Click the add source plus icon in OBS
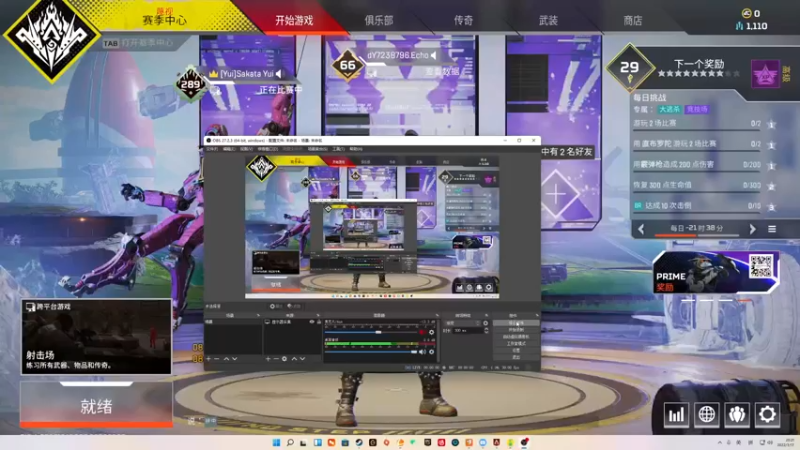This screenshot has width=800, height=450. [x=268, y=359]
